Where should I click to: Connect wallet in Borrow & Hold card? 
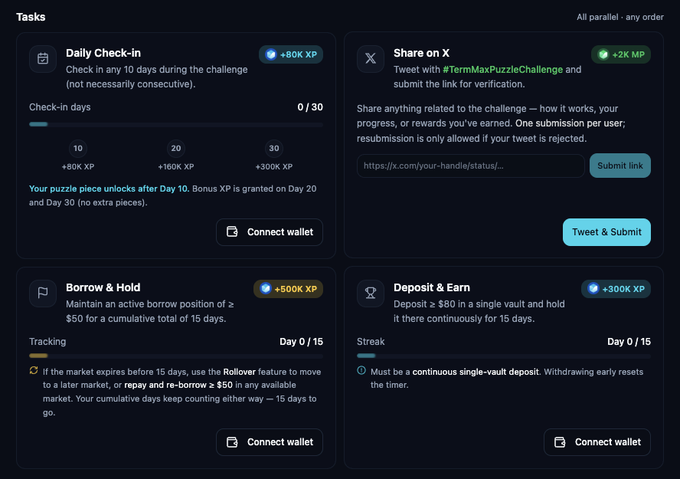point(269,442)
